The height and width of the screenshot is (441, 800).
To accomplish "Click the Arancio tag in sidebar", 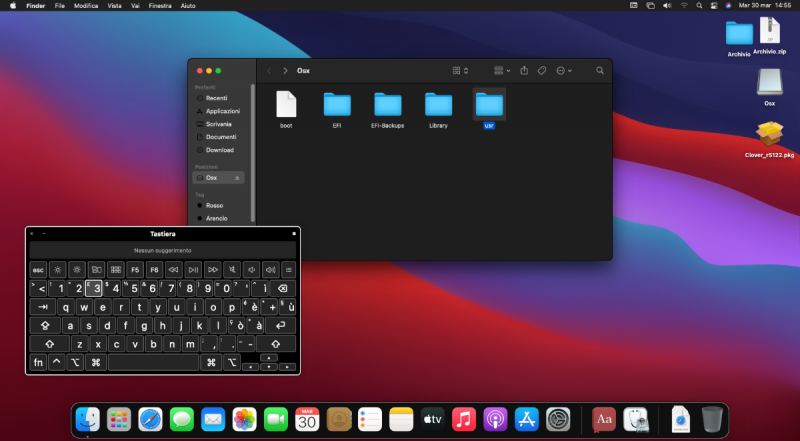I will point(218,218).
